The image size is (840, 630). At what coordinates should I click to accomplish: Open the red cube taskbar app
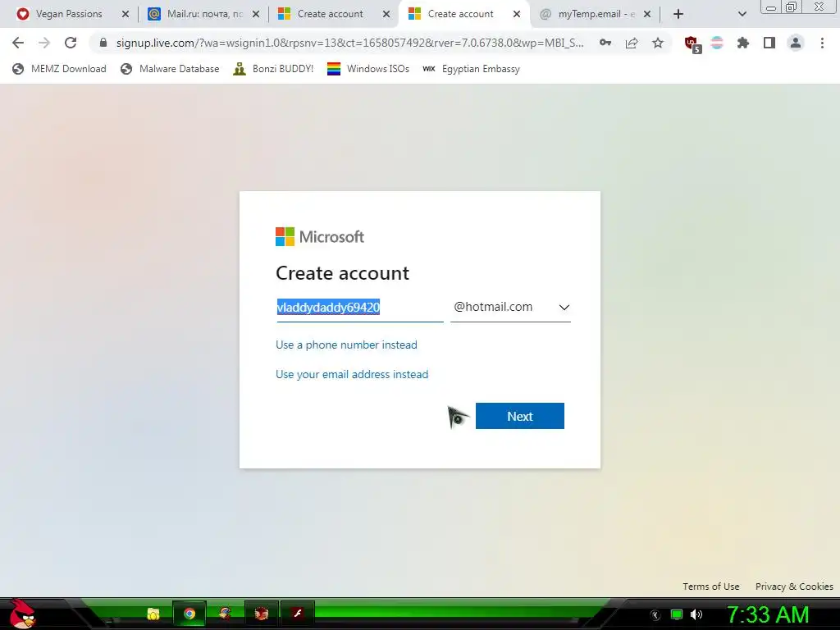(x=262, y=614)
